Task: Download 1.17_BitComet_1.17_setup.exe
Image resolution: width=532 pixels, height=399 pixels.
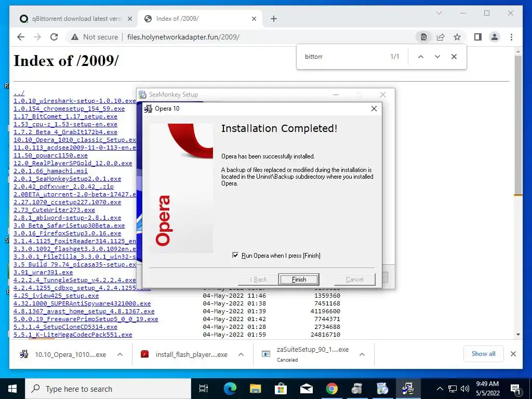Action: pos(65,116)
